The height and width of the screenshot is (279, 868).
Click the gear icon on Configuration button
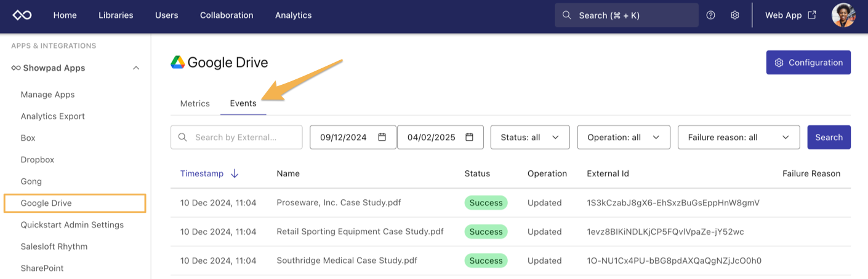(x=779, y=63)
